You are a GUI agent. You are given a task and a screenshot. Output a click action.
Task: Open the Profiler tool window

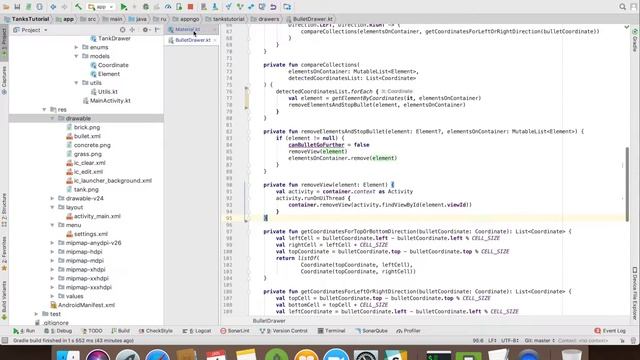coord(409,331)
